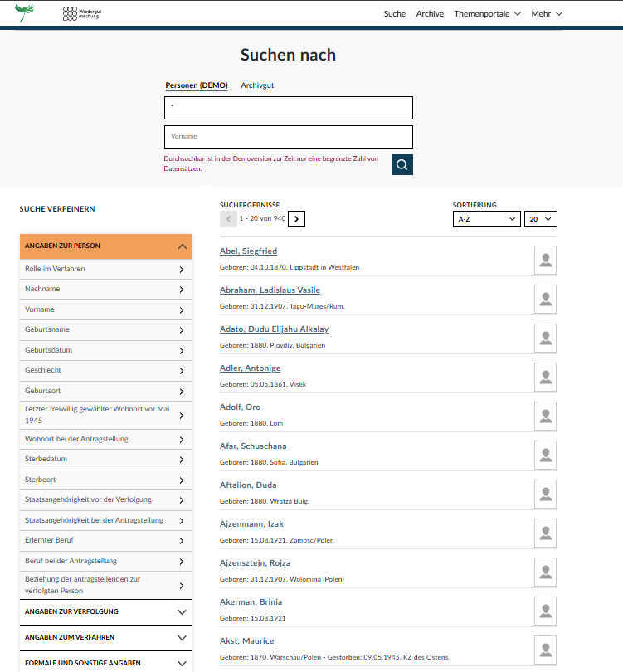Screen dimensions: 623x672
Task: Click the person icon beside Akerman, Brinia
Action: (545, 611)
